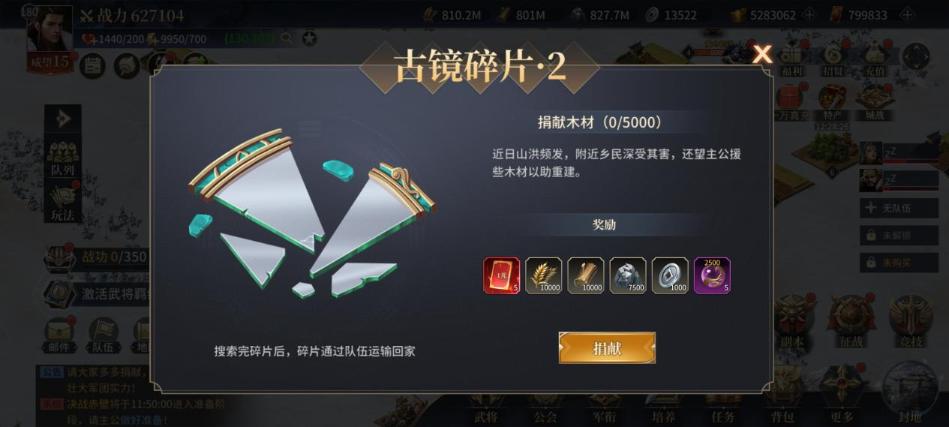This screenshot has height=427, width=949.
Task: Click the red card reward icon
Action: (501, 276)
